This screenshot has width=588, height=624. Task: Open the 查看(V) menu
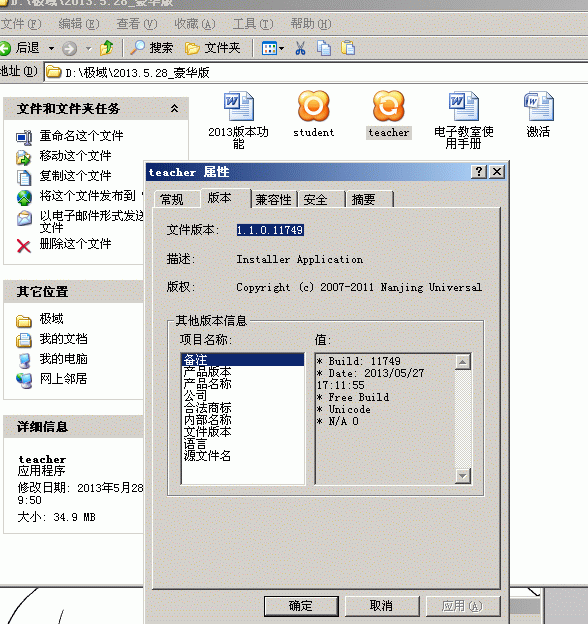[136, 24]
